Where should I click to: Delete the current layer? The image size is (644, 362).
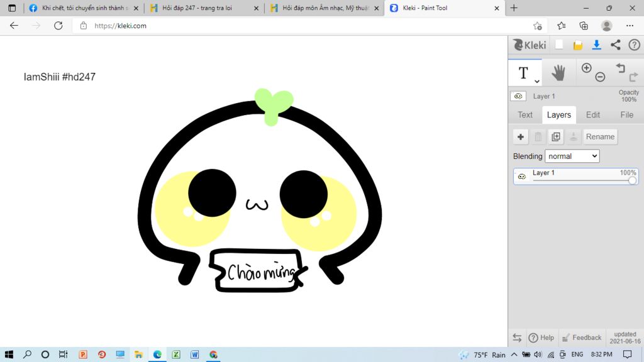(x=538, y=136)
